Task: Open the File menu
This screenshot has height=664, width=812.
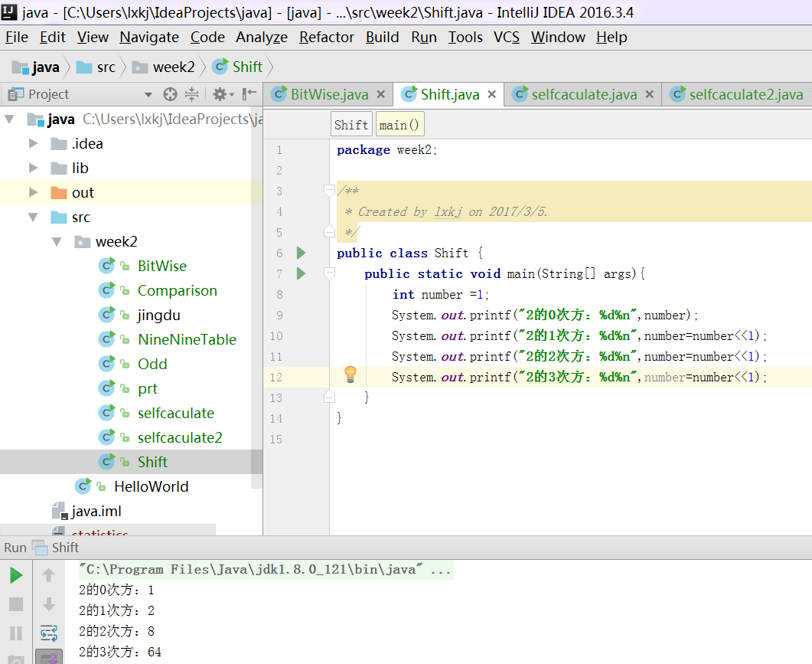Action: point(17,38)
